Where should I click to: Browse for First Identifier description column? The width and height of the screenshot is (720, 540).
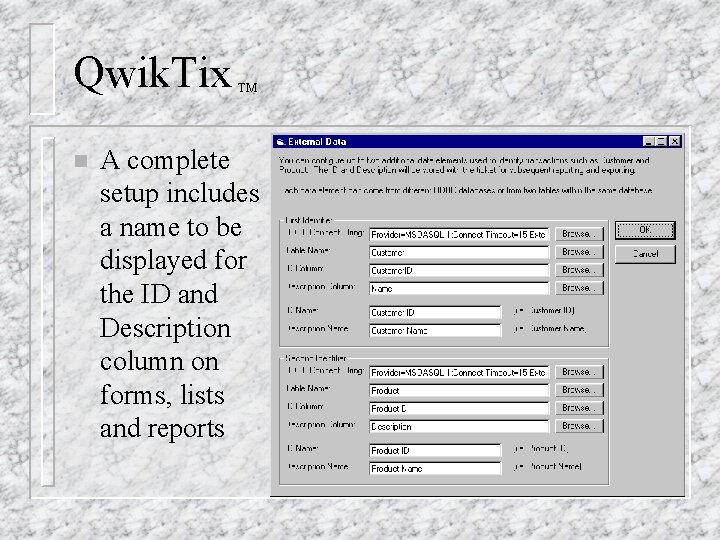pos(579,288)
